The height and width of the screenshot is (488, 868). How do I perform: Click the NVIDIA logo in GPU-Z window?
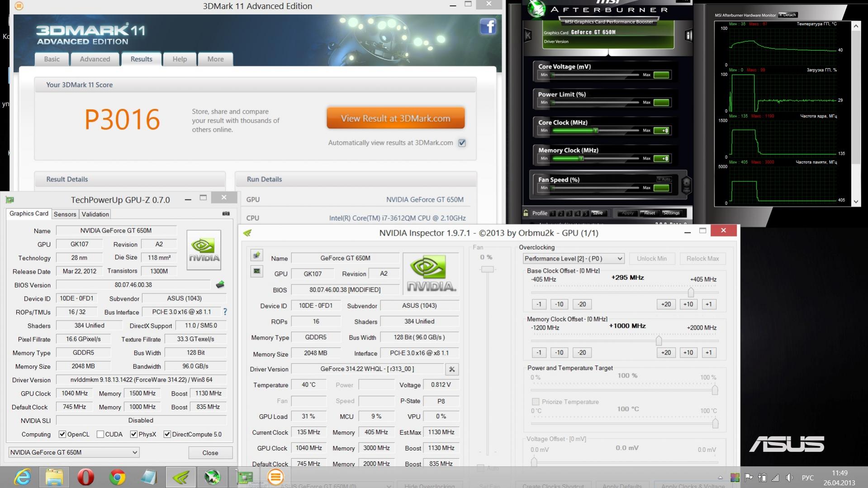pyautogui.click(x=204, y=250)
